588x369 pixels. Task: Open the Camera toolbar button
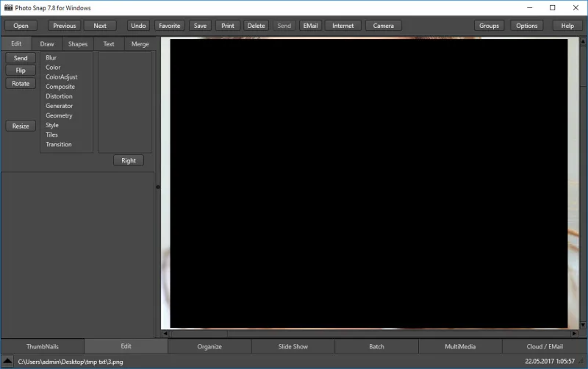click(383, 26)
